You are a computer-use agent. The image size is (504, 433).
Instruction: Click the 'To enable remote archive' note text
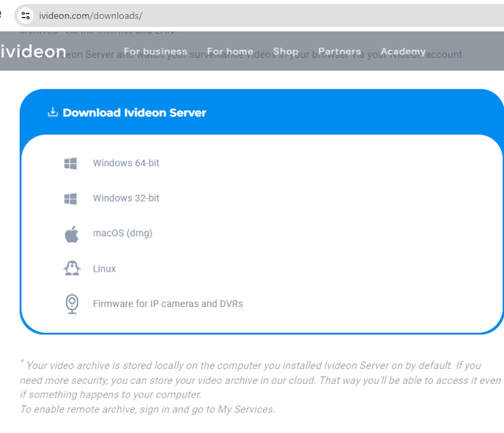tap(148, 409)
